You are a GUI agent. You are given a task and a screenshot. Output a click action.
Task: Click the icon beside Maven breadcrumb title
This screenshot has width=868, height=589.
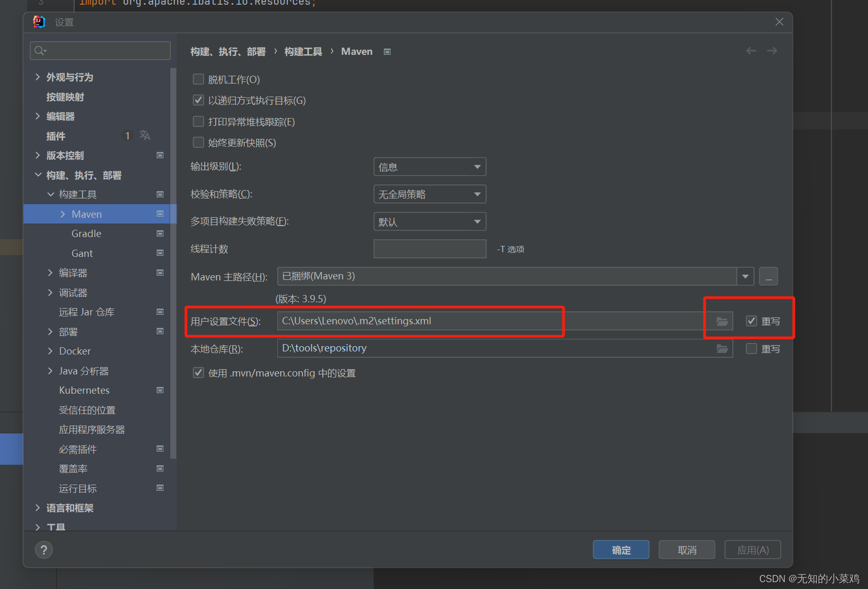[387, 52]
